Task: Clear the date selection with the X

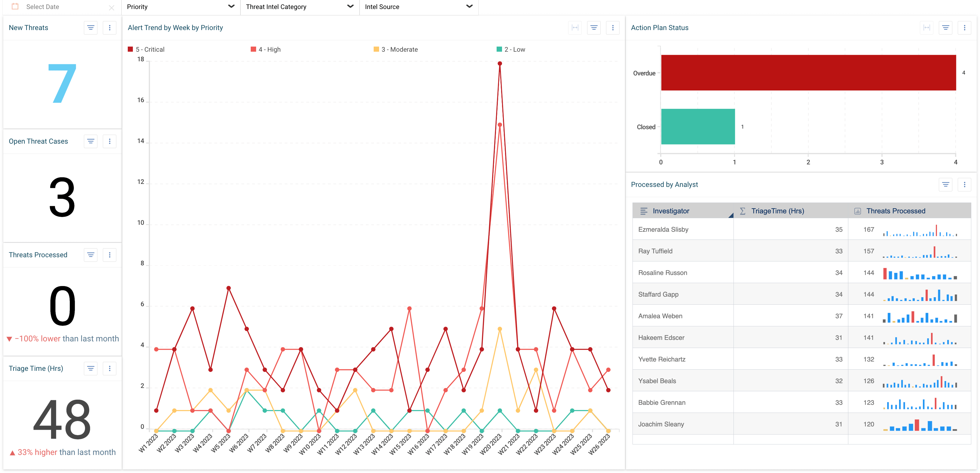Action: [112, 7]
